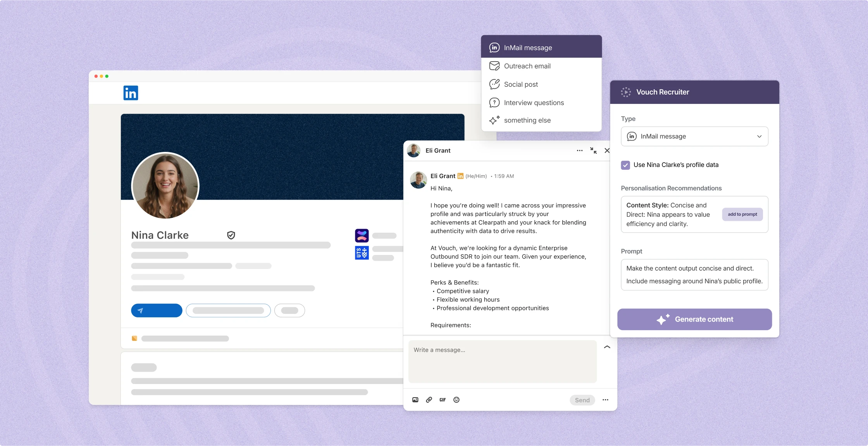Open more options next to Send button
This screenshot has width=868, height=446.
[x=605, y=400]
